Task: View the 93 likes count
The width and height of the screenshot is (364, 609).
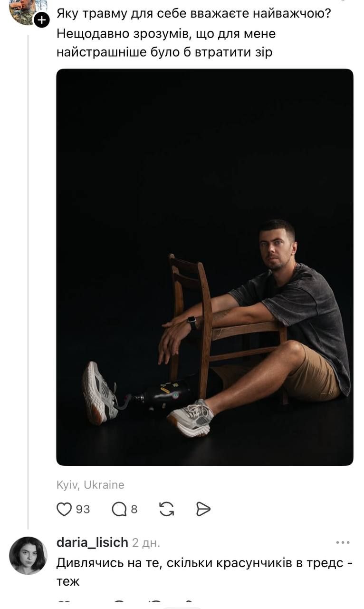Action: point(83,509)
